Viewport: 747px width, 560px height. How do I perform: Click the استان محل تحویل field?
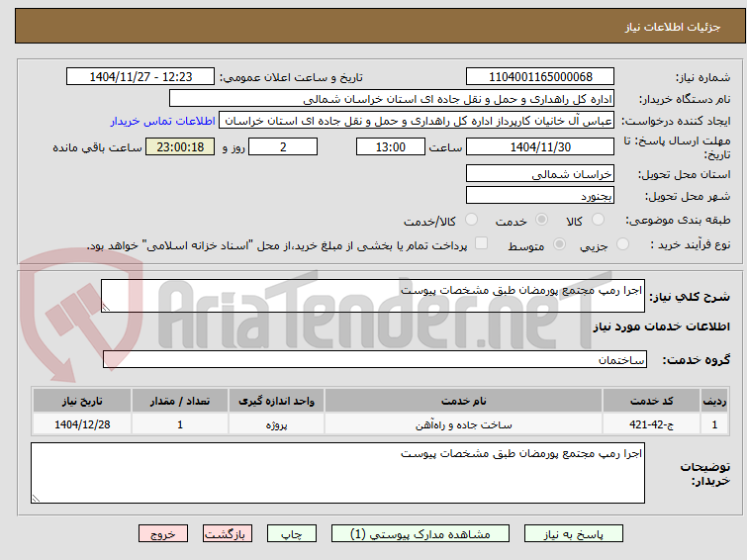(x=540, y=173)
